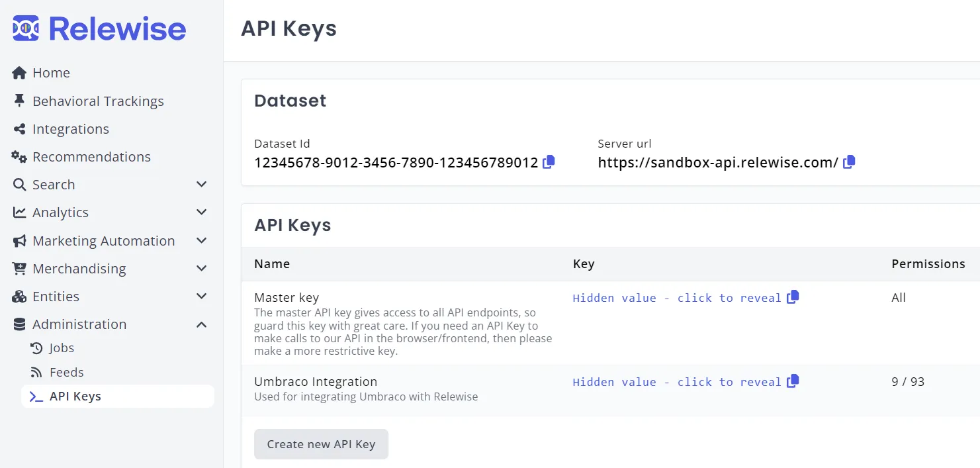Expand the Merchandising section

point(202,269)
